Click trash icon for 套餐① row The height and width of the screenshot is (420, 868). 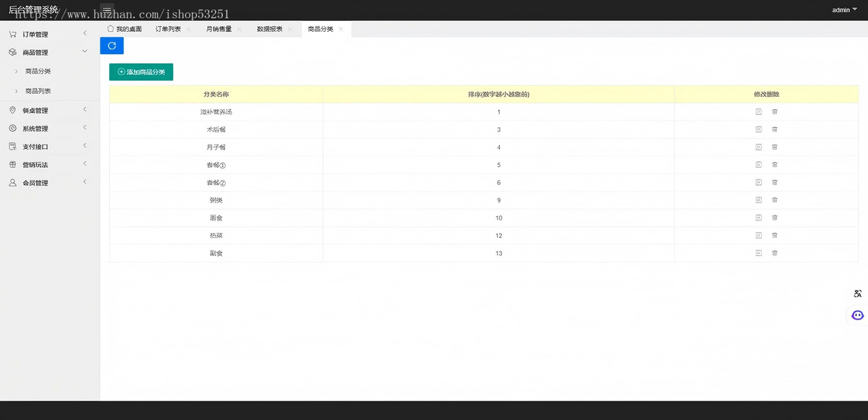tap(775, 165)
